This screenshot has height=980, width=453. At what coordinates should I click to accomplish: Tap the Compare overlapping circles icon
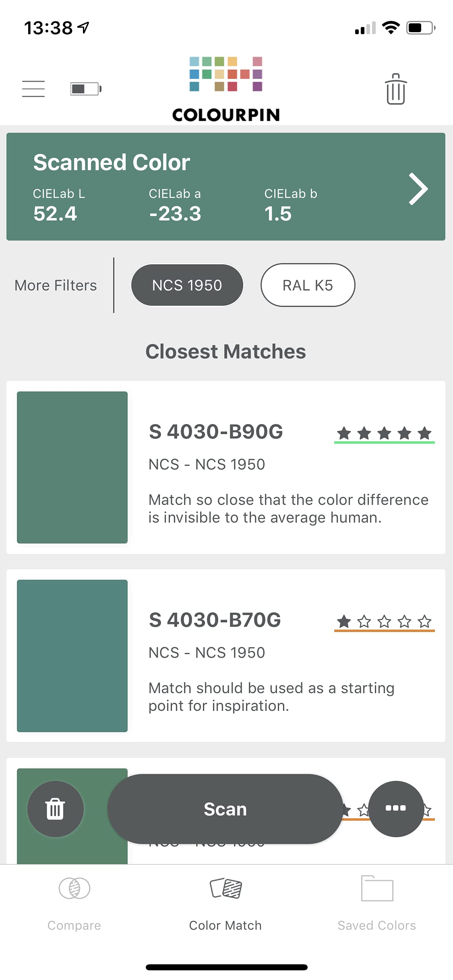click(74, 888)
